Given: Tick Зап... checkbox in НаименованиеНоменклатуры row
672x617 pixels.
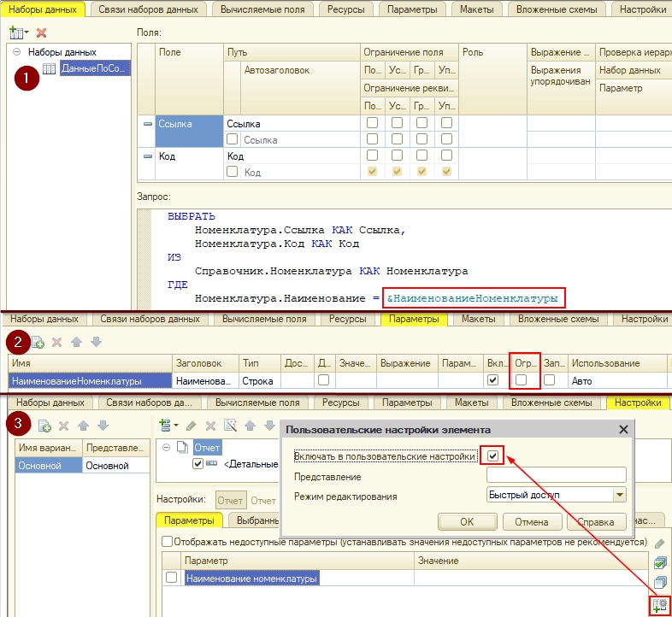Looking at the screenshot, I should tap(550, 380).
